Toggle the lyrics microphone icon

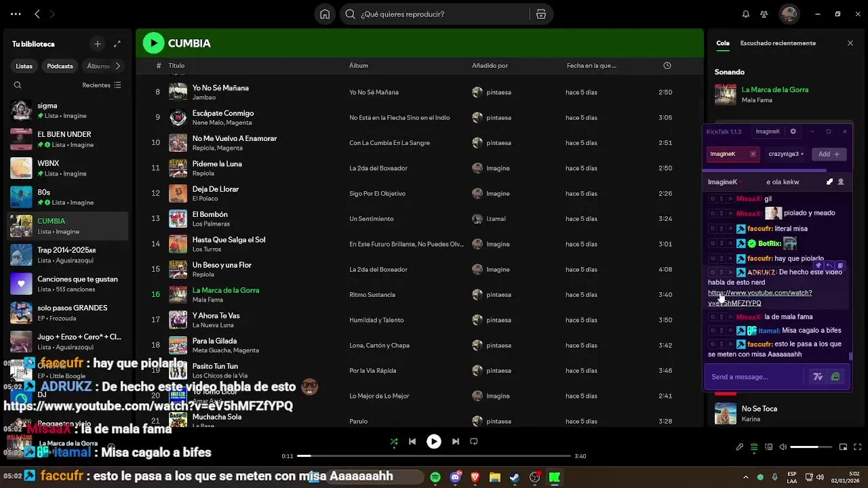pos(740,447)
